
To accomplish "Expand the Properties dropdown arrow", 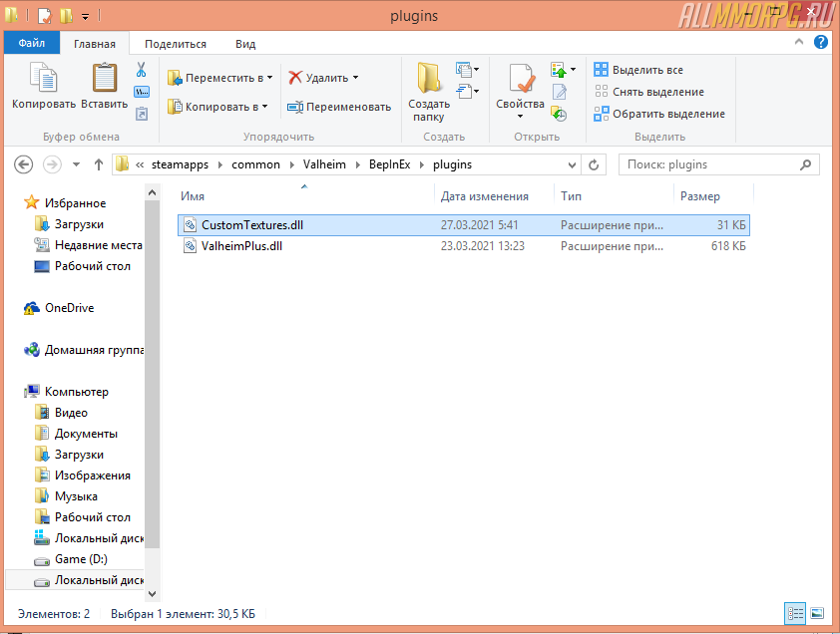I will pyautogui.click(x=520, y=117).
